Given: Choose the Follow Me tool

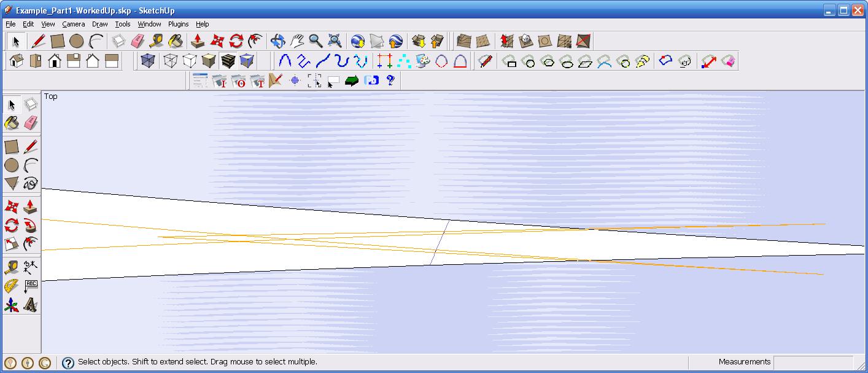Looking at the screenshot, I should (30, 226).
